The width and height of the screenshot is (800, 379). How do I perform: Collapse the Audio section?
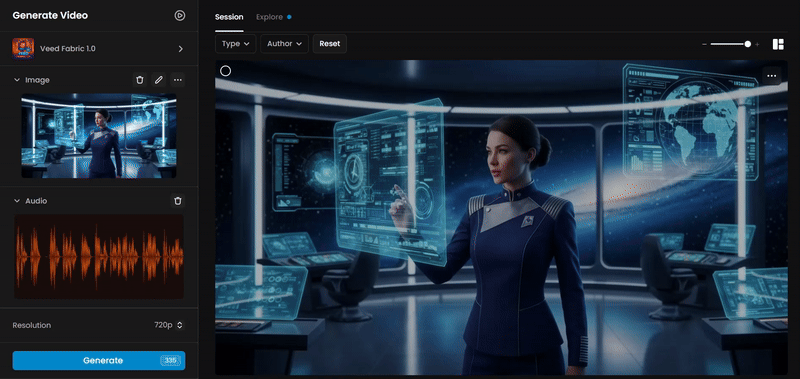pyautogui.click(x=17, y=201)
